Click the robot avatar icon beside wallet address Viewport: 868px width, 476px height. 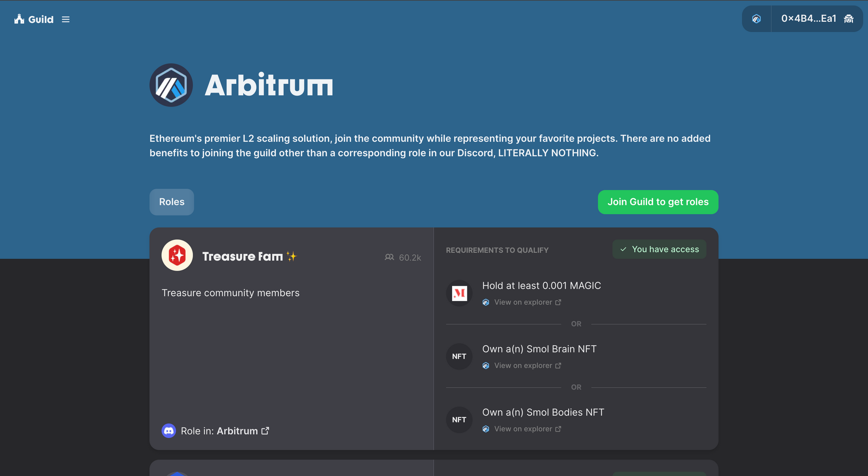tap(848, 19)
